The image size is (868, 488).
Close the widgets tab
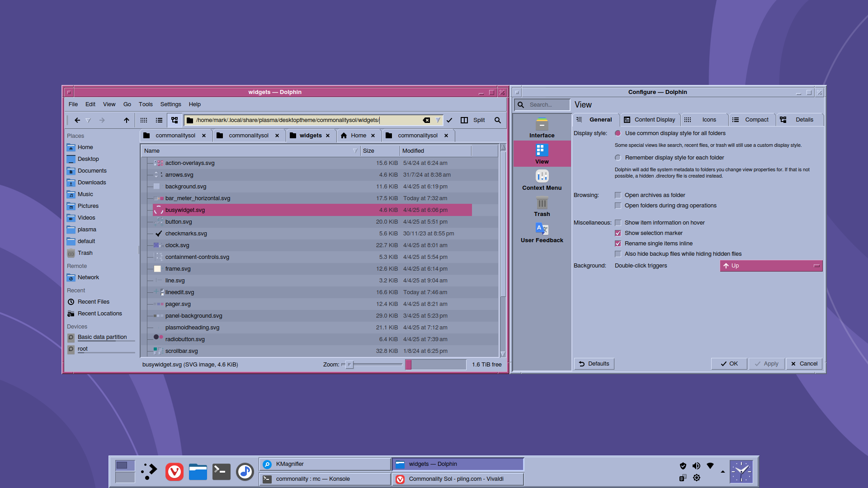coord(328,136)
